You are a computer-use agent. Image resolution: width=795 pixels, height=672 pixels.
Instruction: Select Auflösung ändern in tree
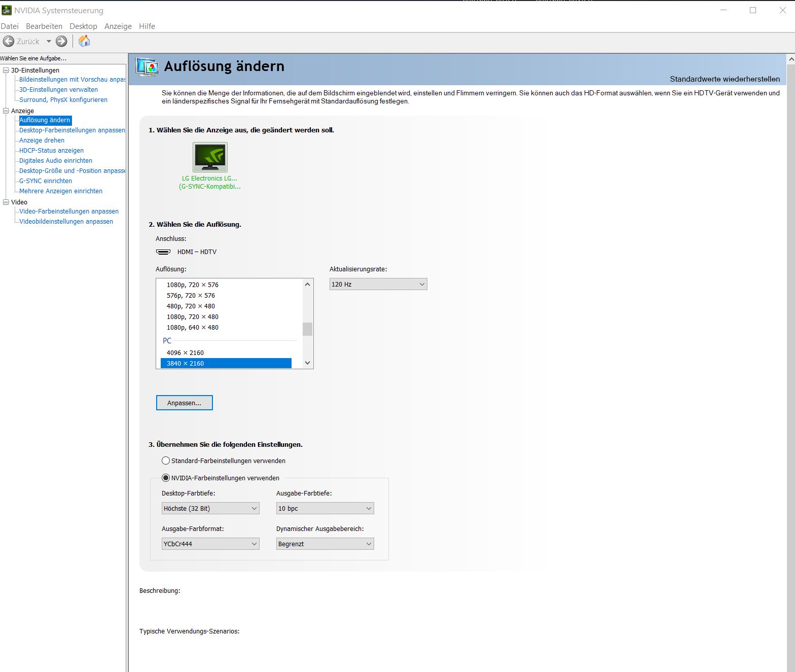coord(45,120)
